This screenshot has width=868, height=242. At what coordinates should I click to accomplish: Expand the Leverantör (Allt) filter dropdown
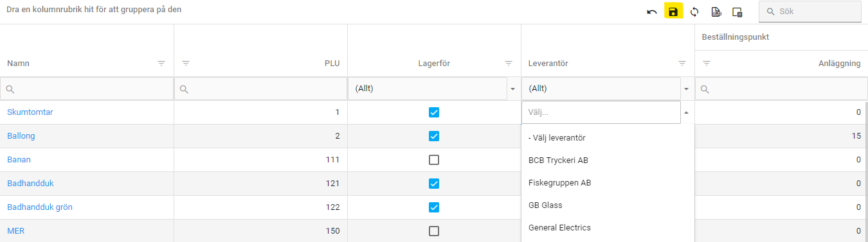click(686, 89)
